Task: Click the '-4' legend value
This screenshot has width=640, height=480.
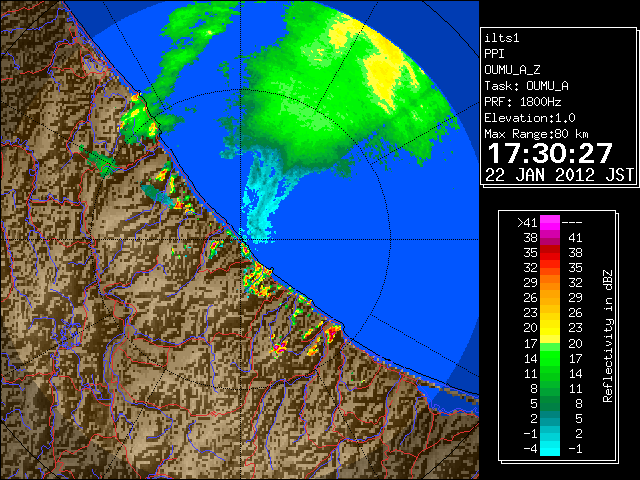Action: (x=530, y=449)
